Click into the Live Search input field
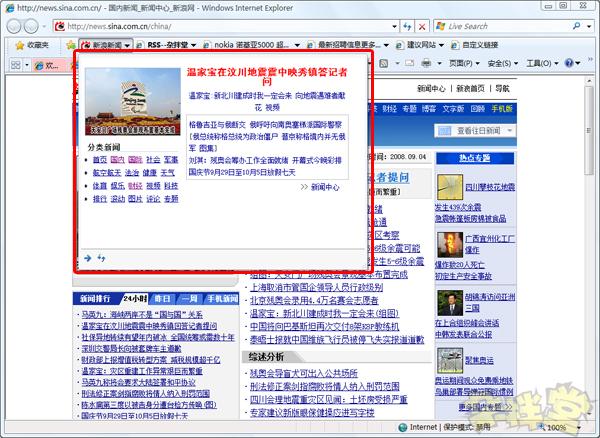The image size is (600, 438). pyautogui.click(x=509, y=26)
